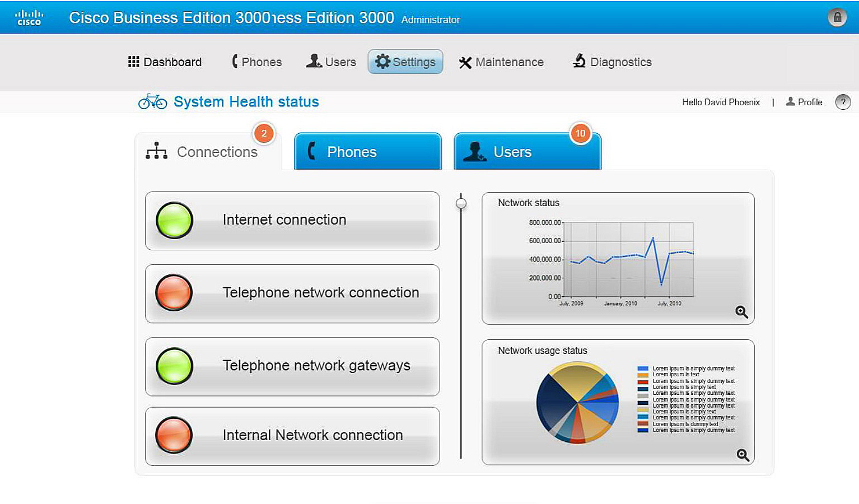This screenshot has width=859, height=504.
Task: Click the Network usage pie chart
Action: 577,402
